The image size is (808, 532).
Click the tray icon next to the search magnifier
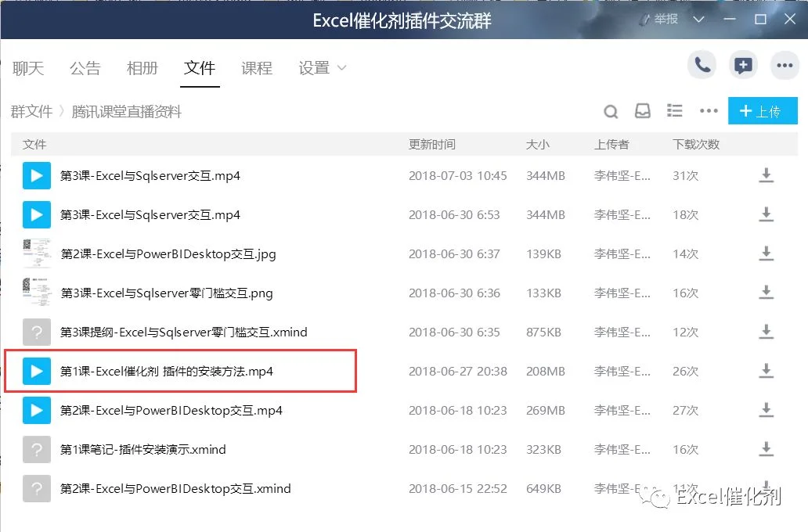pyautogui.click(x=643, y=111)
